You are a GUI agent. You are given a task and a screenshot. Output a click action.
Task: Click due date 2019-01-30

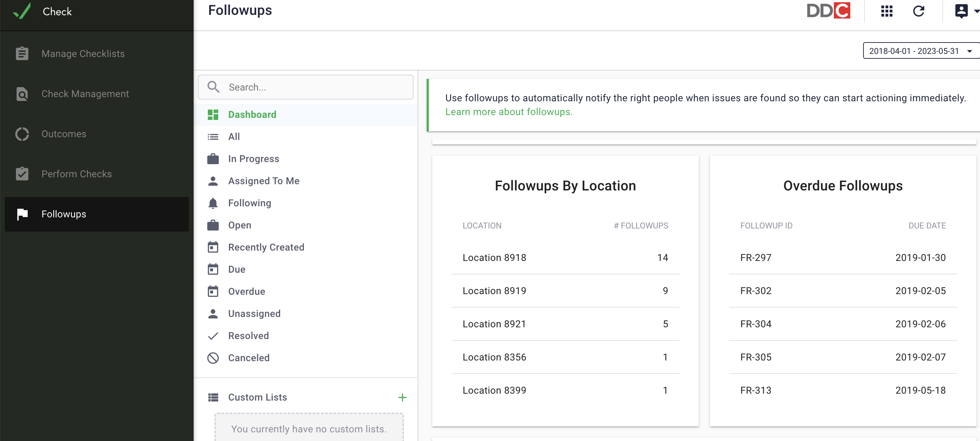click(920, 257)
